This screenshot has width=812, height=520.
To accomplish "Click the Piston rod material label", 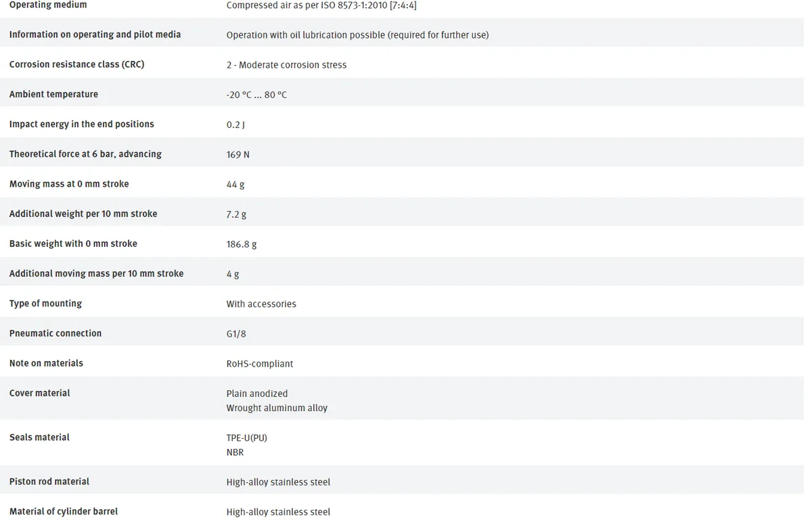I will tap(49, 481).
